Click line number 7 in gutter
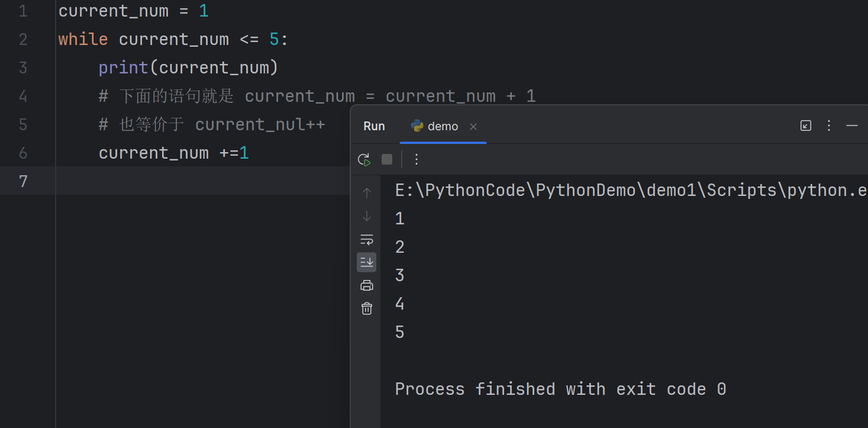Viewport: 868px width, 428px height. pos(23,181)
